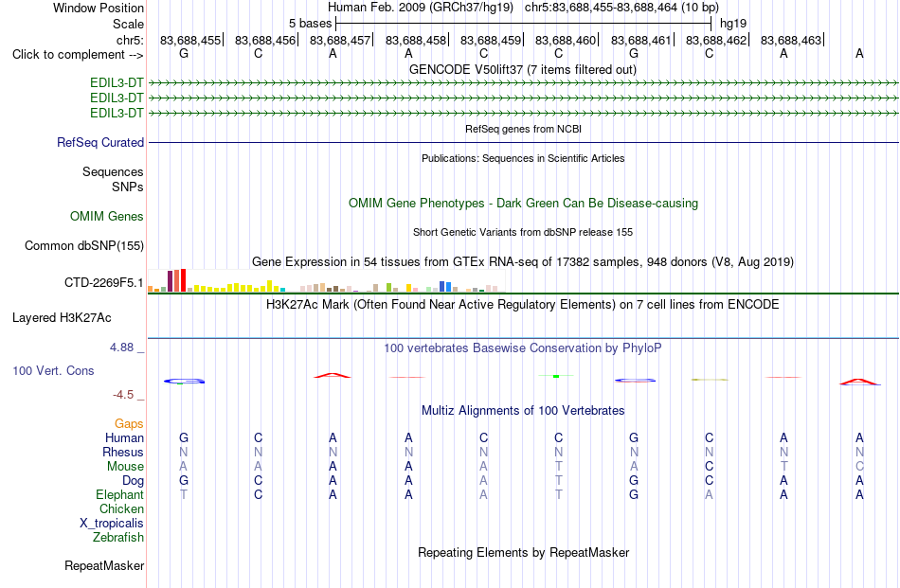Select the 'Elephant' species row label
This screenshot has width=900, height=588.
tap(120, 494)
